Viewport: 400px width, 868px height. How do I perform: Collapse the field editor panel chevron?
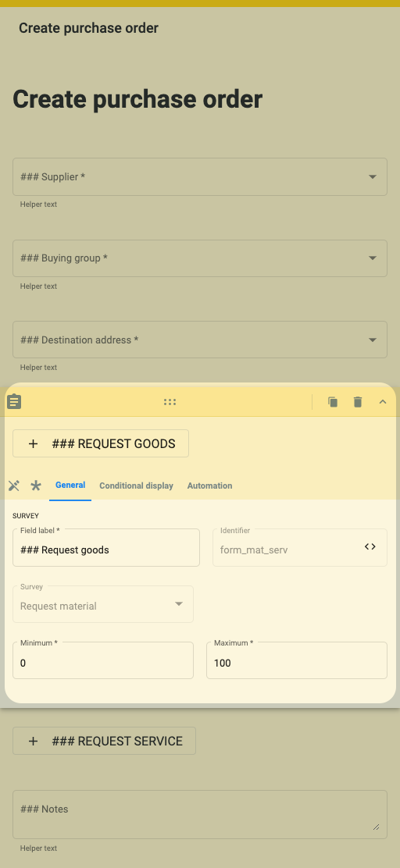click(383, 402)
